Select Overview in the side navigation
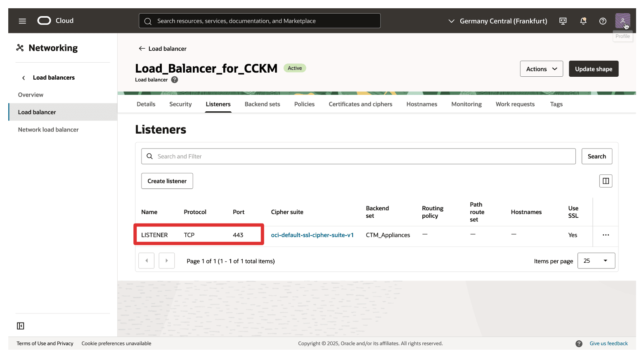This screenshot has height=358, width=644. (x=31, y=95)
